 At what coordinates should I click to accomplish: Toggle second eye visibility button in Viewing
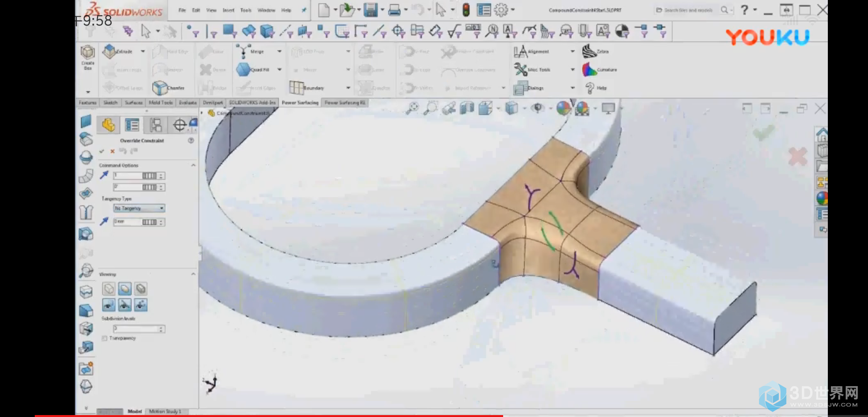tap(125, 305)
